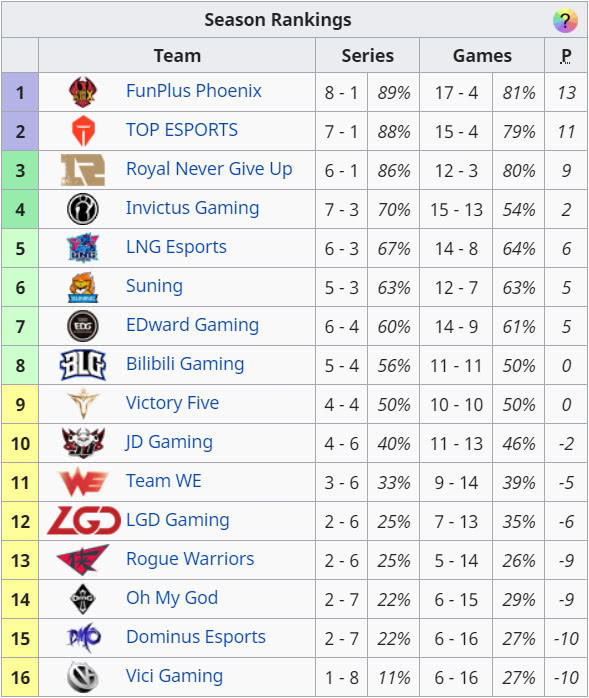The image size is (589, 698).
Task: Click the TOP ESPORTS red shield logo
Action: click(x=83, y=131)
